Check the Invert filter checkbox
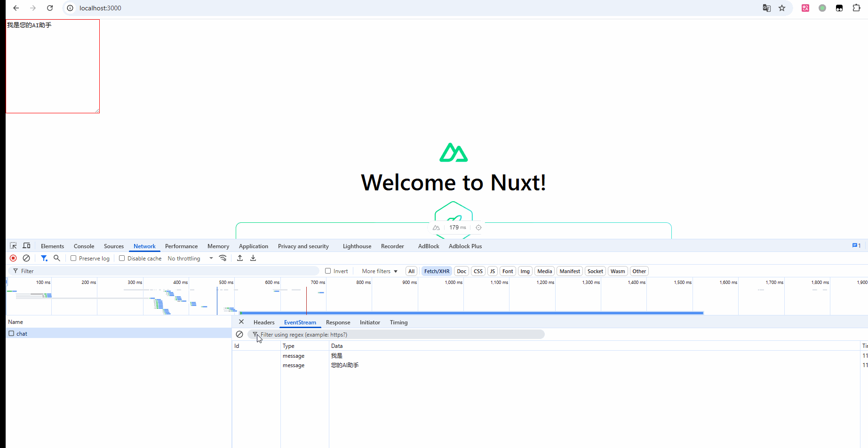 click(x=328, y=271)
